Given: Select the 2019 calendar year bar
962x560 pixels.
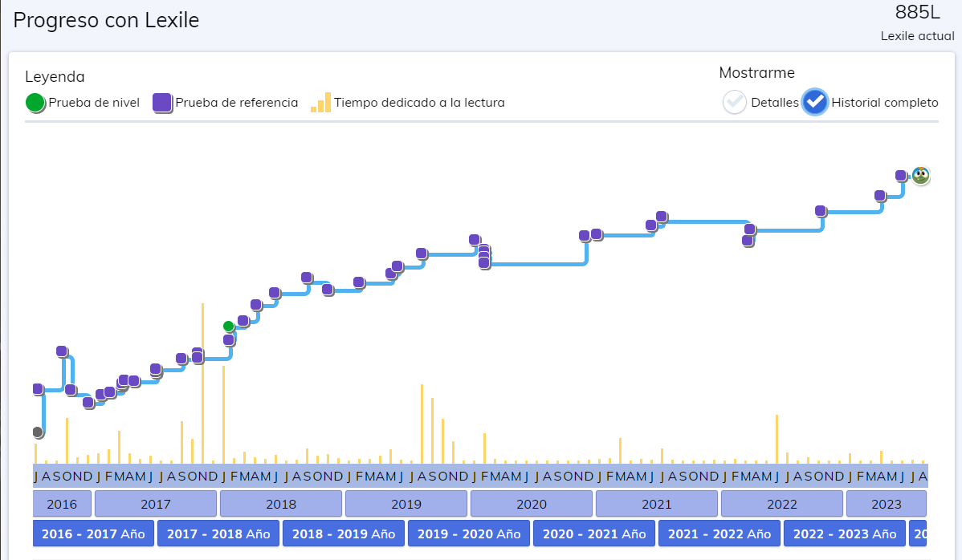Looking at the screenshot, I should pos(406,504).
